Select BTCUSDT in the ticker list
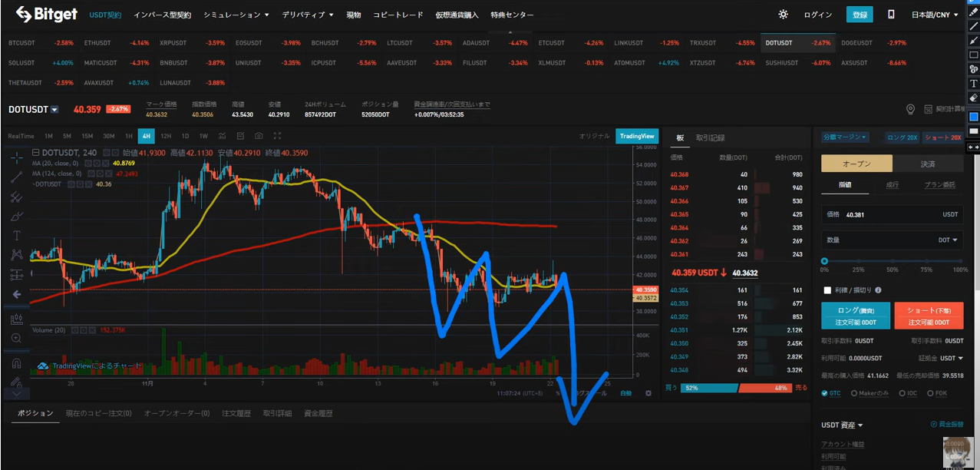Image resolution: width=980 pixels, height=470 pixels. [x=40, y=43]
